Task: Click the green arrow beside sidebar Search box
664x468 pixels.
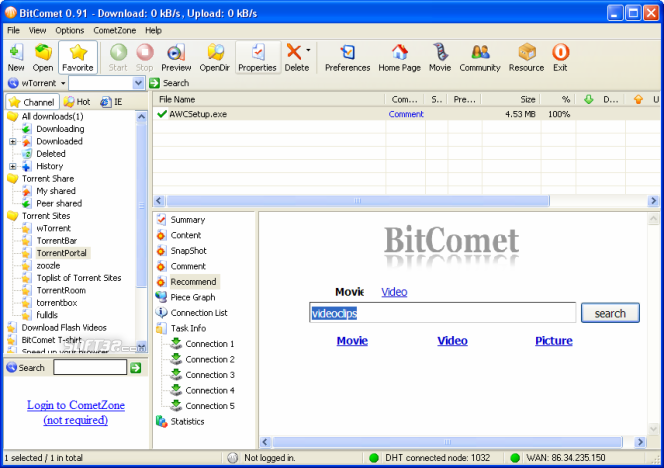Action: coord(136,368)
